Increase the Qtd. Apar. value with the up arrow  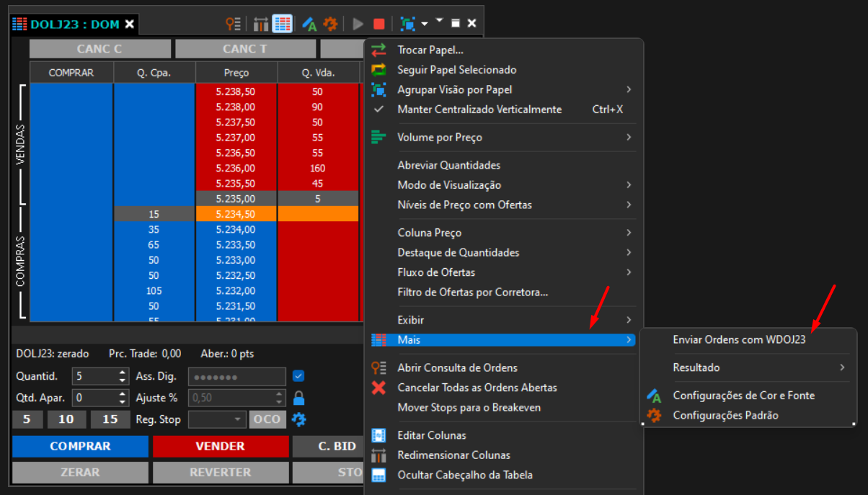(122, 393)
